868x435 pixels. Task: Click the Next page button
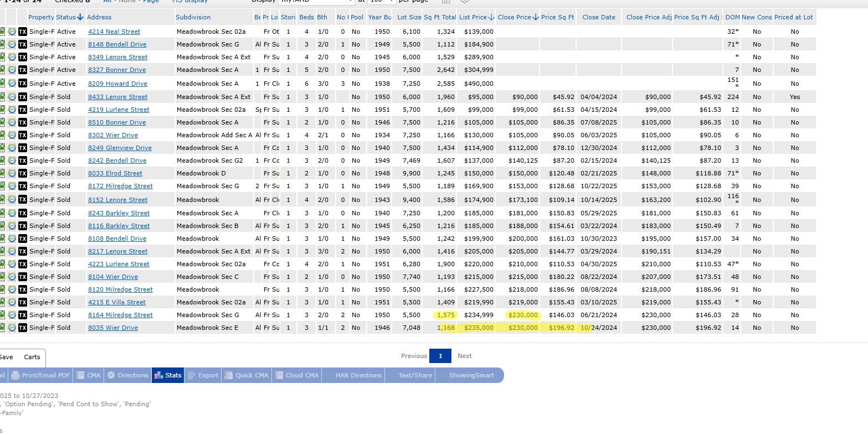pyautogui.click(x=464, y=356)
